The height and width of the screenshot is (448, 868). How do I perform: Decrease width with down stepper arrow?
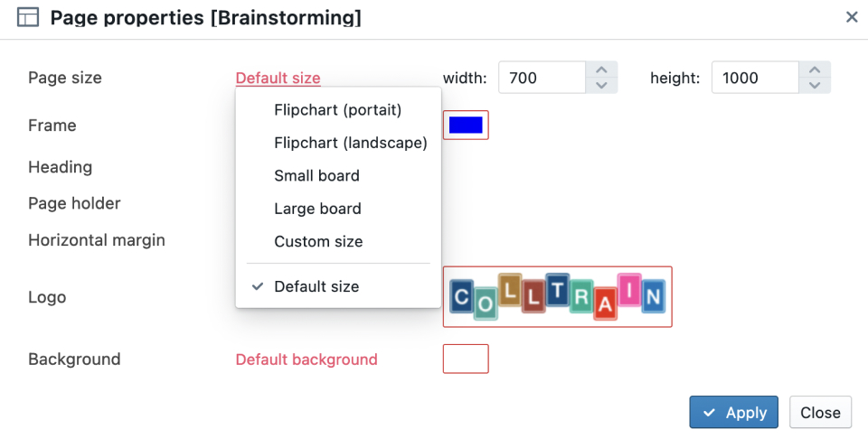point(601,85)
